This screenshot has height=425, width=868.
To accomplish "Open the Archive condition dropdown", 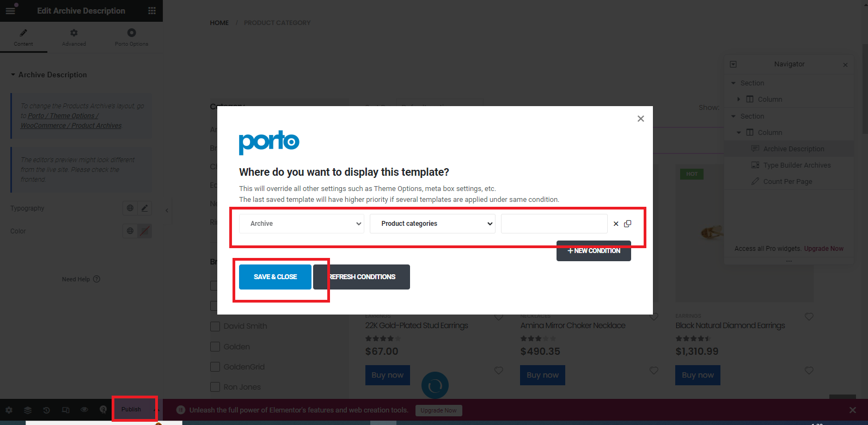I will pos(302,224).
